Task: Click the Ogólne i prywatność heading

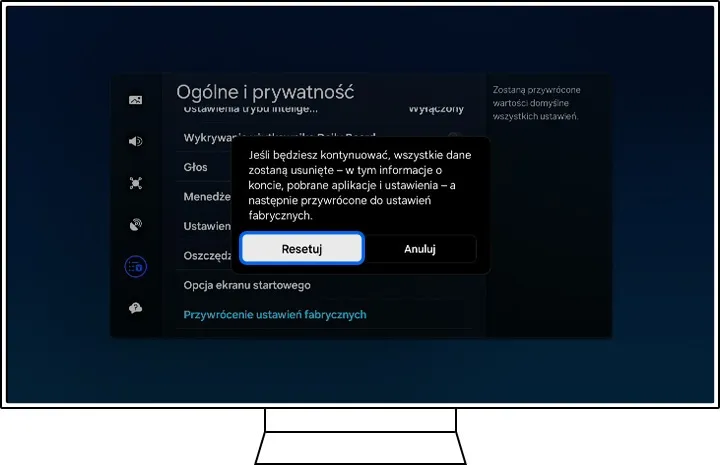Action: click(x=265, y=92)
